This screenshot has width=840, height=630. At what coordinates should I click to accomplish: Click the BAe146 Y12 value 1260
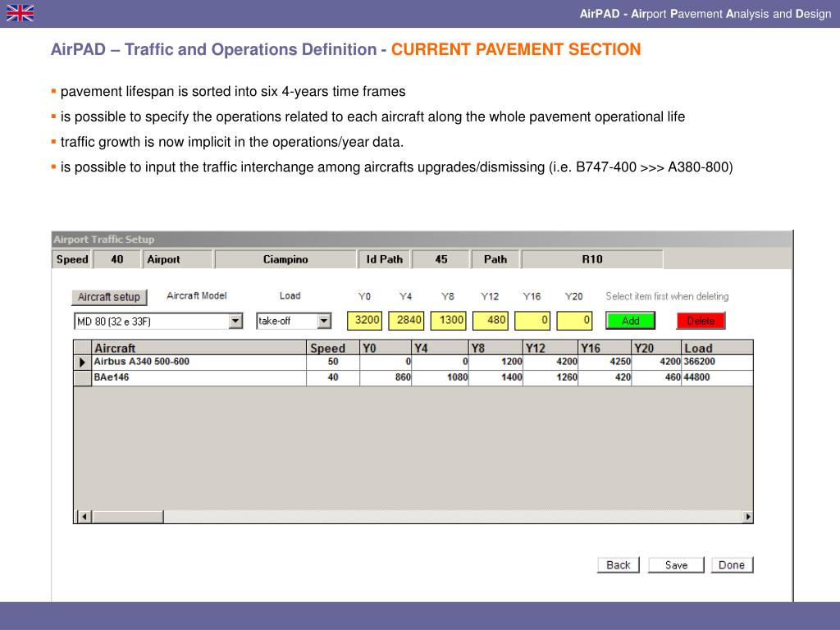tap(567, 377)
